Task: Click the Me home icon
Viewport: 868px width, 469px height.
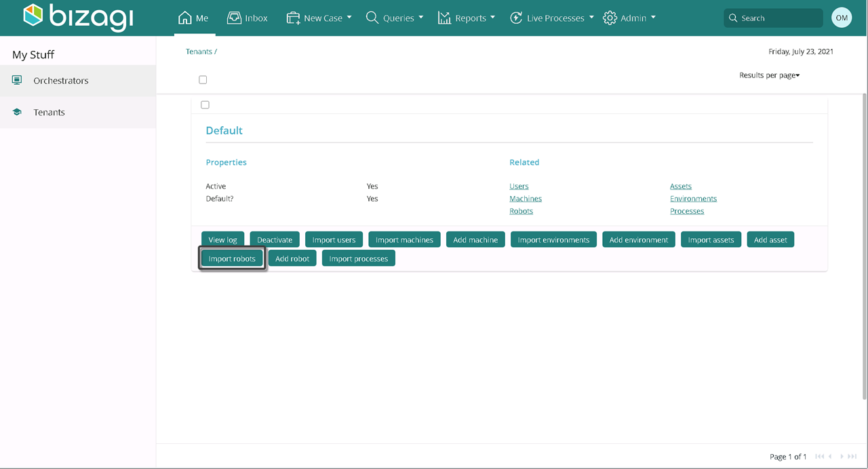Action: (184, 18)
